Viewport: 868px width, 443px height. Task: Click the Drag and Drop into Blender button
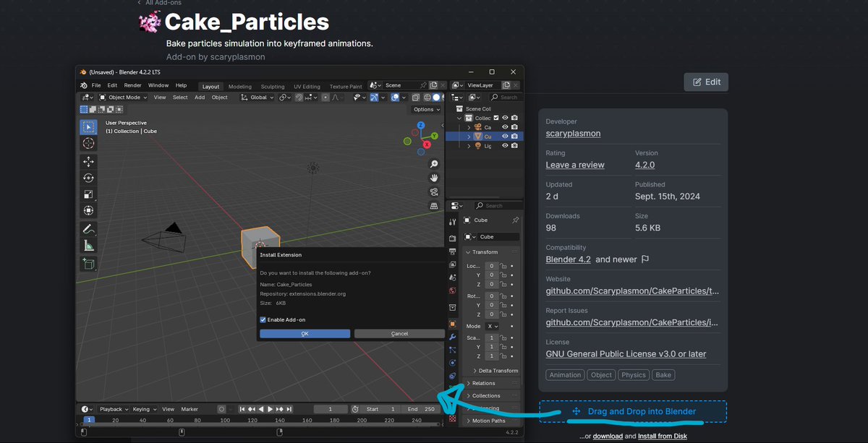click(x=633, y=411)
